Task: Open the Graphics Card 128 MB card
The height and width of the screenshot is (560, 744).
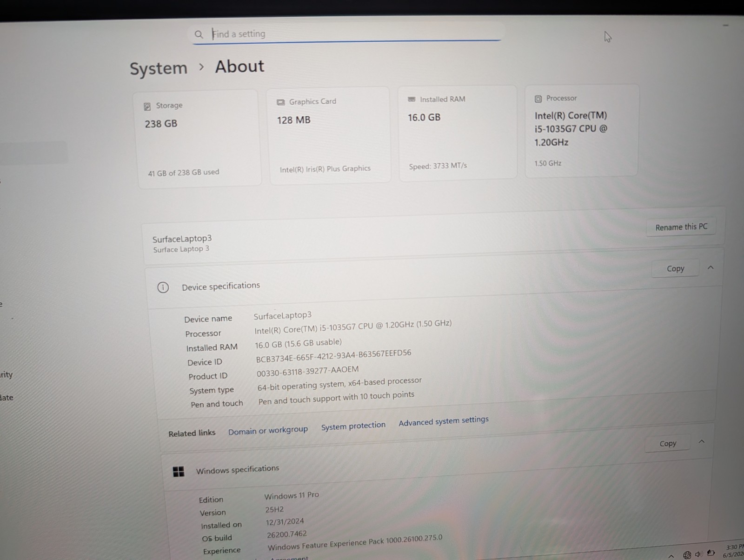Action: [329, 135]
